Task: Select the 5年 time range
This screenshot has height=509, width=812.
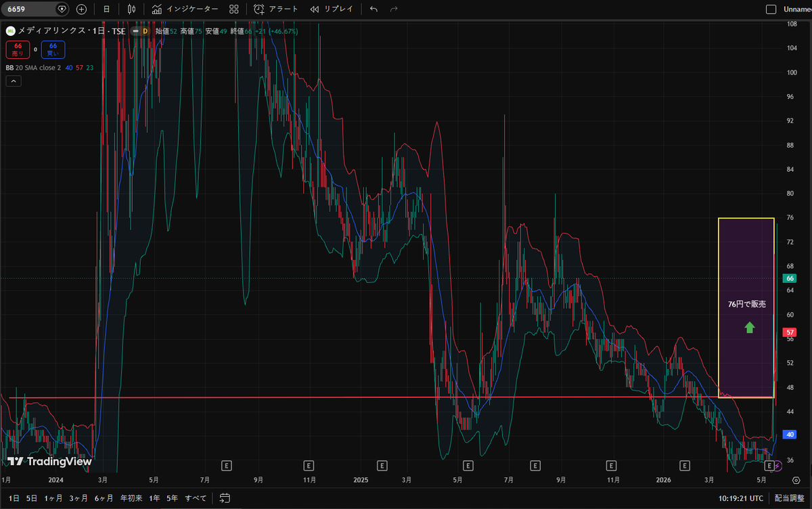Action: pos(172,498)
